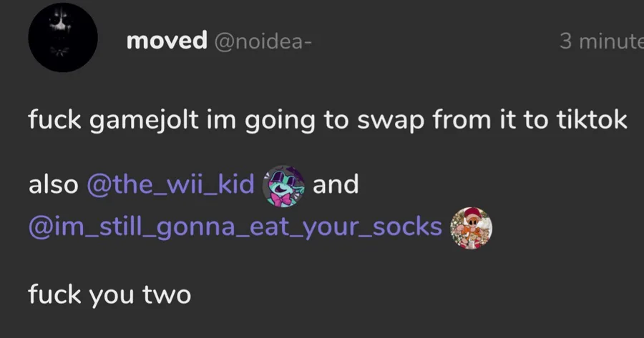
Task: Click the display name "moved"
Action: pyautogui.click(x=167, y=41)
